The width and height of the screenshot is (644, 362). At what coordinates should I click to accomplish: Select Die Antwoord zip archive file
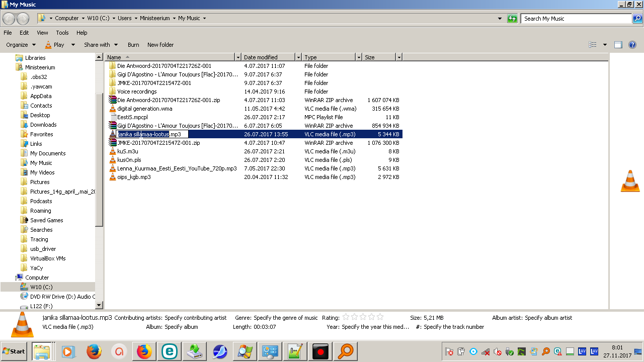click(x=169, y=100)
